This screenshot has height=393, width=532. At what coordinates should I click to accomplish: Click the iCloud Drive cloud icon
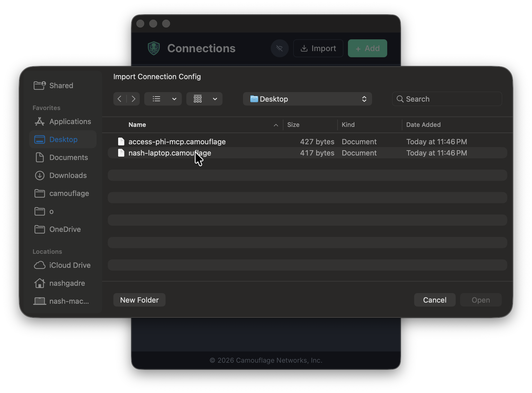(40, 265)
